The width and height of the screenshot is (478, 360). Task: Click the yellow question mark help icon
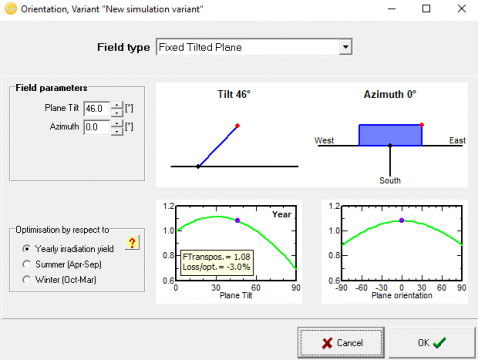pyautogui.click(x=132, y=243)
